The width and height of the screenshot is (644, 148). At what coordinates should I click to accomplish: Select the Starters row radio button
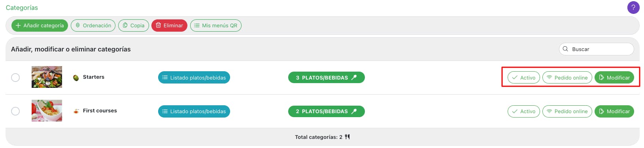[x=15, y=78]
